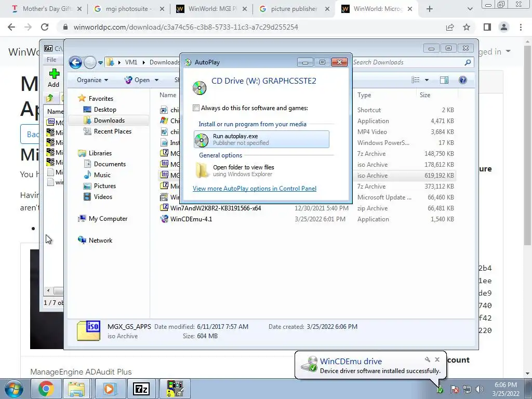The width and height of the screenshot is (532, 399).
Task: Check Always do this for software and games
Action: pos(196,108)
